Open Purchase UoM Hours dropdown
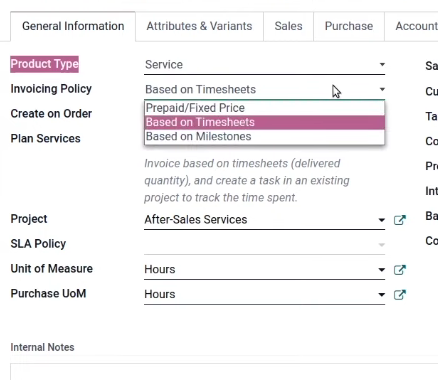This screenshot has height=380, width=438. (x=265, y=295)
